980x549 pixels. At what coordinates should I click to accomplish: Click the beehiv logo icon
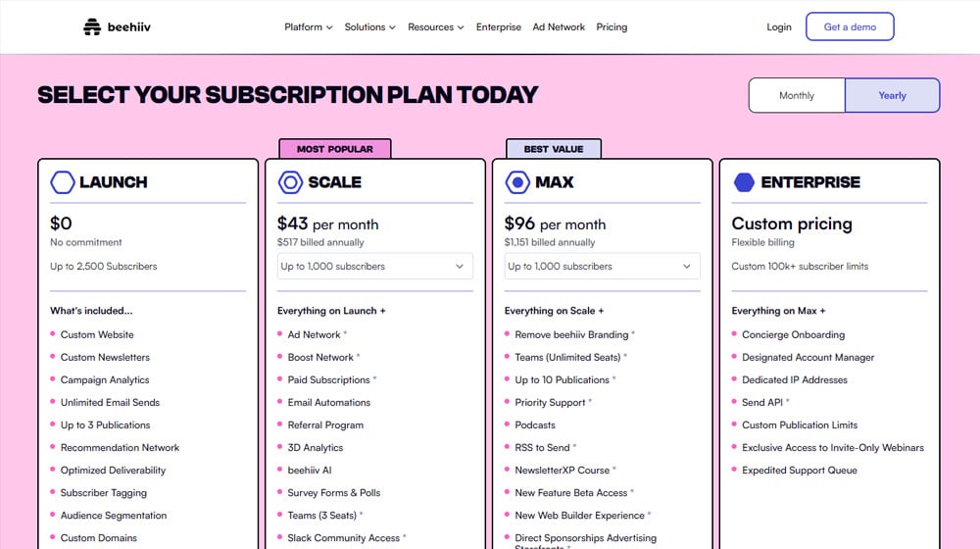coord(92,26)
